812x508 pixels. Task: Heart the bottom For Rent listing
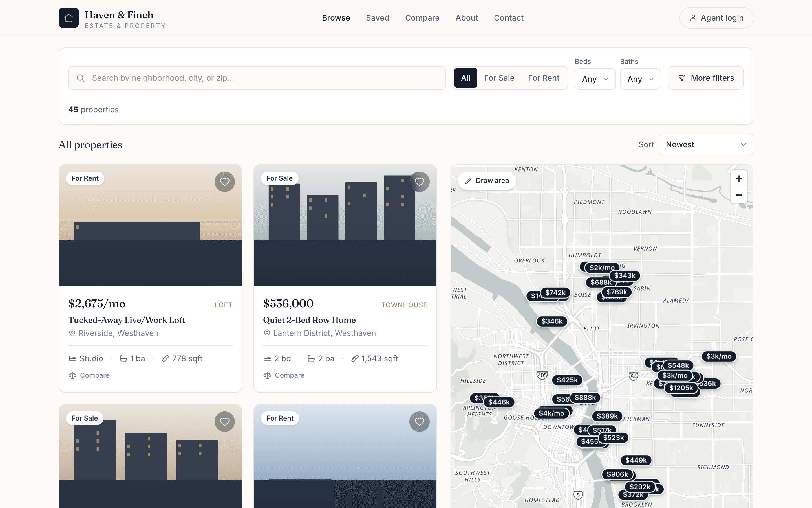pos(420,422)
